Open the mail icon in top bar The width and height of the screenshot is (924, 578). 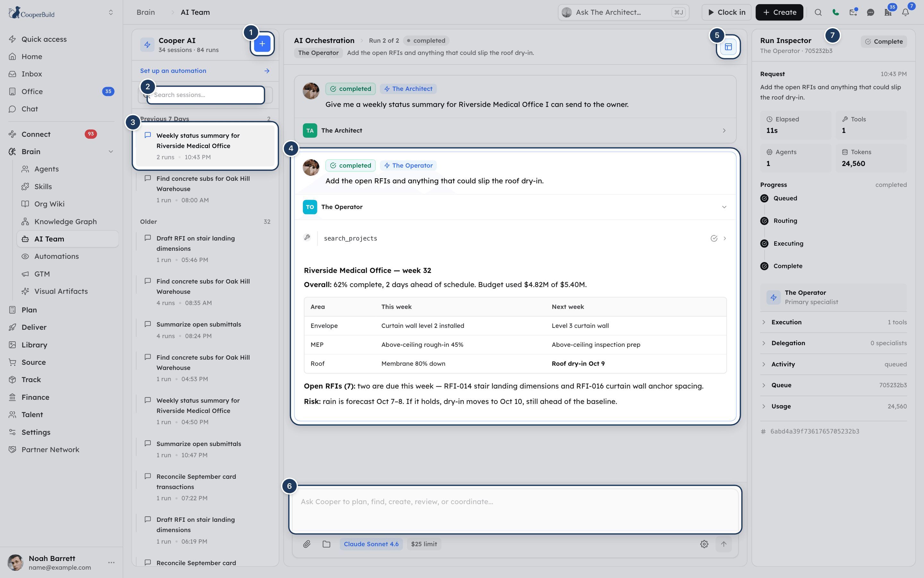point(853,12)
